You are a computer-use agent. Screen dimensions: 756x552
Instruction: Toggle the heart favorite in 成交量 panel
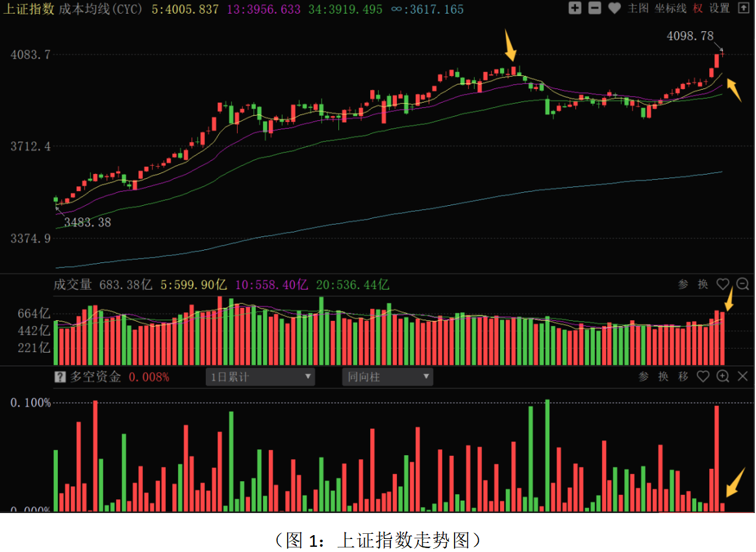[723, 284]
